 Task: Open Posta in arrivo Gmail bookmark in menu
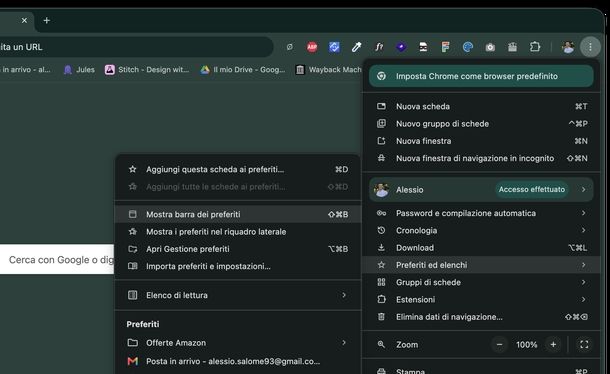click(238, 361)
